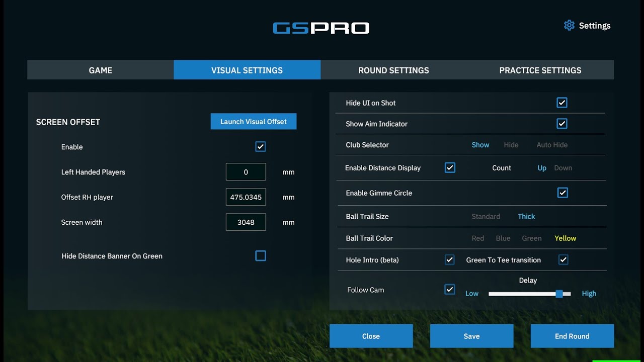Select Blue ball trail color
Image resolution: width=644 pixels, height=362 pixels.
tap(503, 238)
